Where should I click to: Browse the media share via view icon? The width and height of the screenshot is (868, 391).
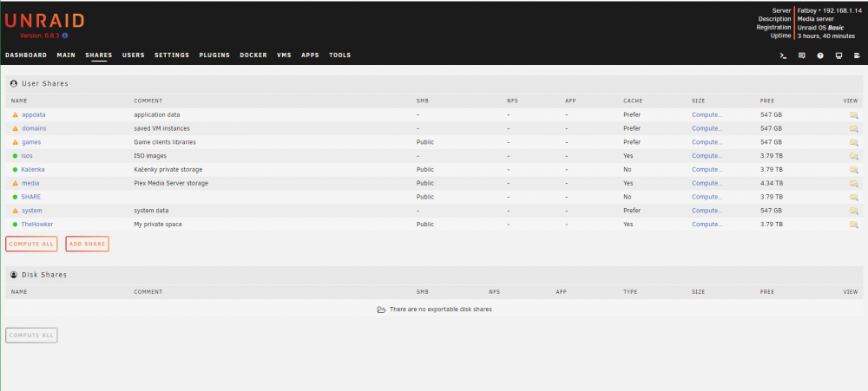pos(853,183)
